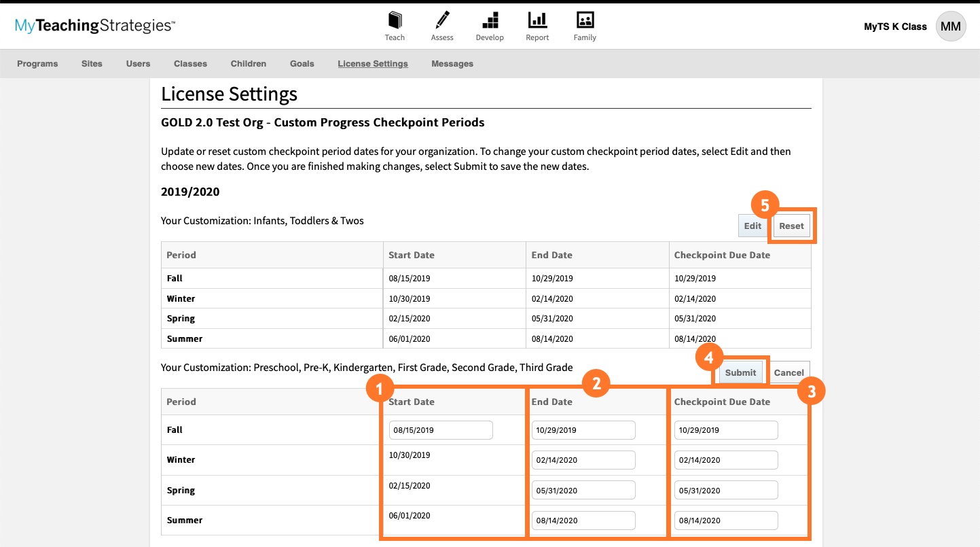Open the Sites tab

[x=92, y=63]
